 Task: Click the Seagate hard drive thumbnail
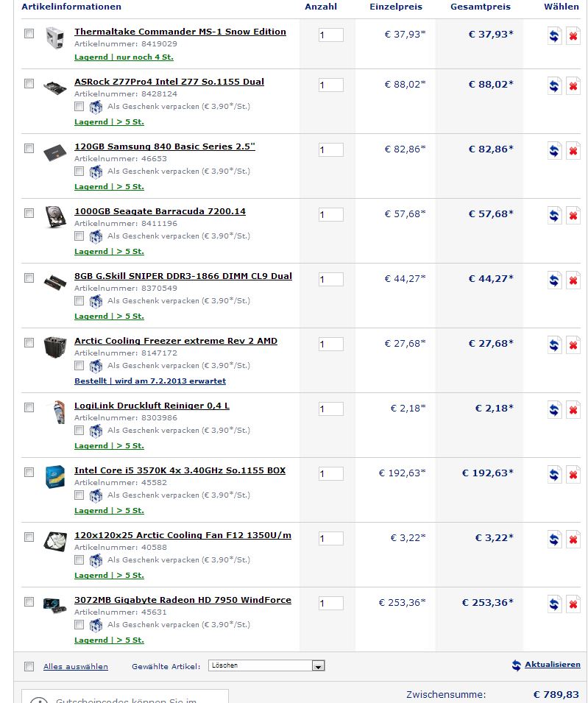click(56, 217)
